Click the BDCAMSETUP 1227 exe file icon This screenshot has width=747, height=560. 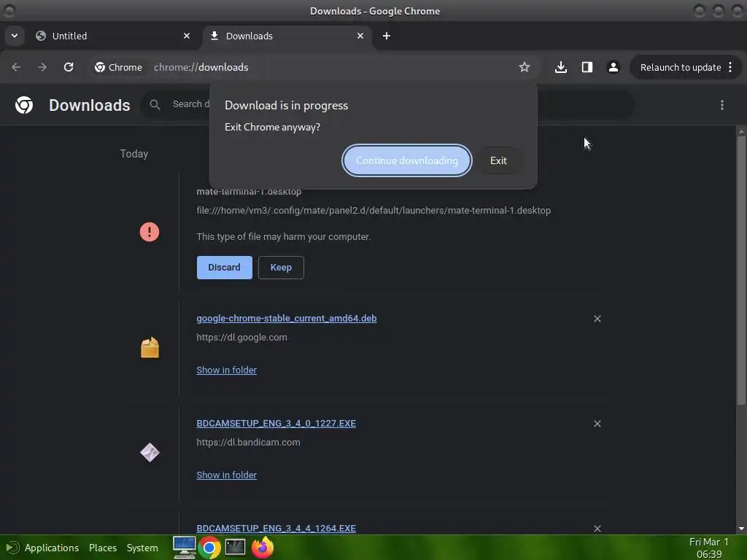(150, 452)
